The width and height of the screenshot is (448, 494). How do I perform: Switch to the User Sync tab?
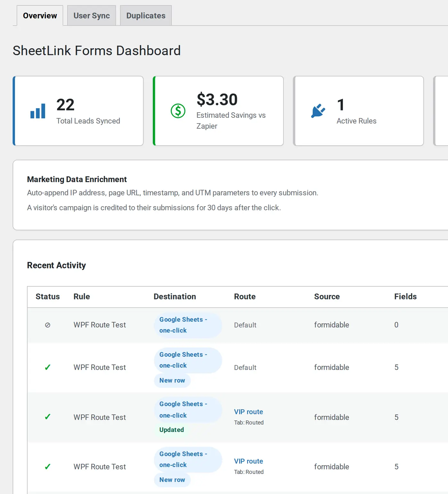click(x=92, y=16)
